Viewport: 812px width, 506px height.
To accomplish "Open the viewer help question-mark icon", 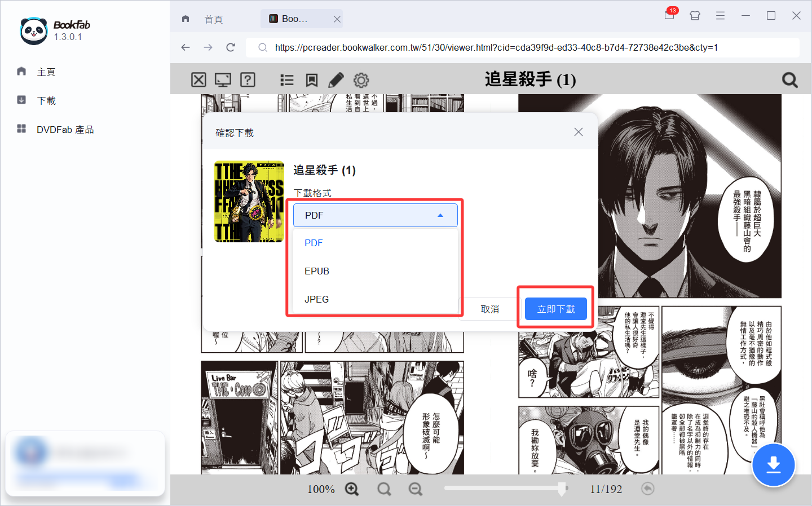I will [x=248, y=80].
